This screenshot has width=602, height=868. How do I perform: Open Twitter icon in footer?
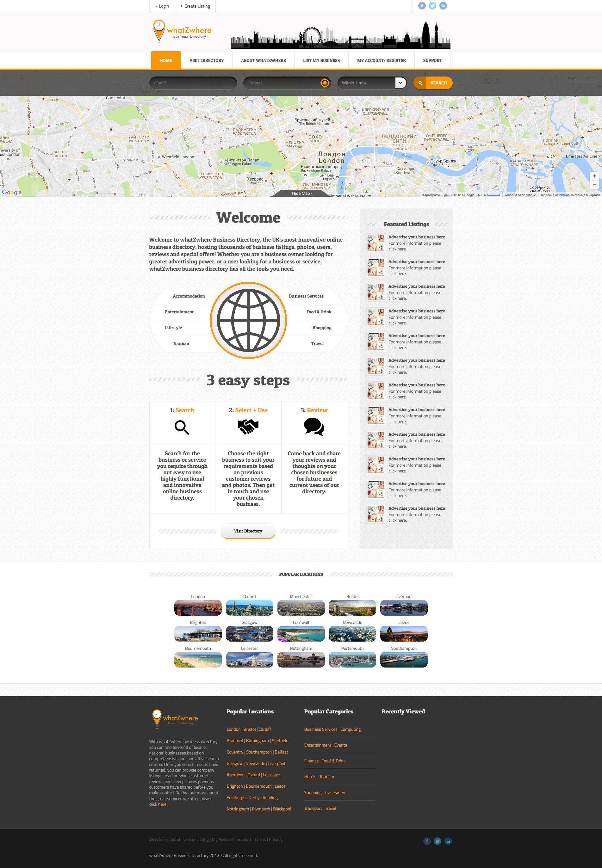pos(437,841)
